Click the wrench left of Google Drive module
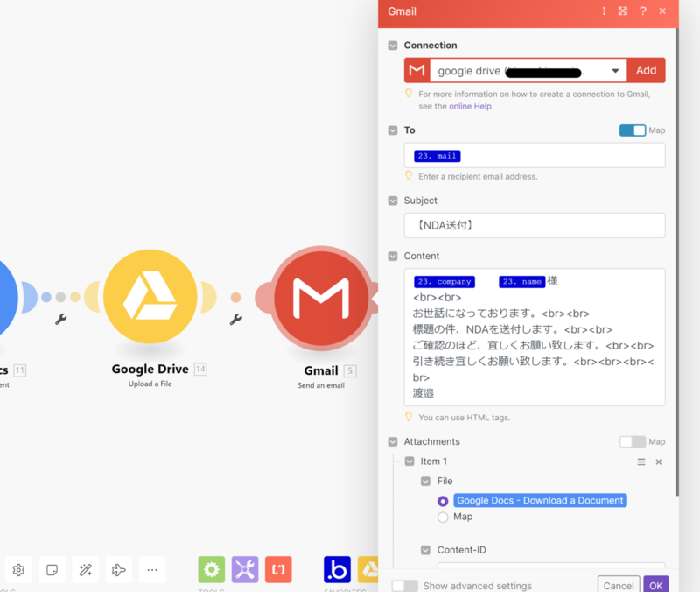Viewport: 700px width, 592px height. pos(60,319)
